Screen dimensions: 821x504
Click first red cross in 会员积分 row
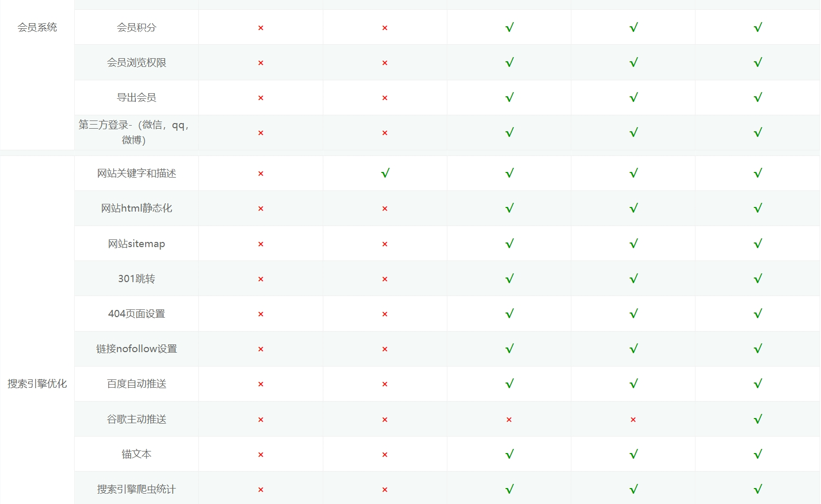coord(260,28)
